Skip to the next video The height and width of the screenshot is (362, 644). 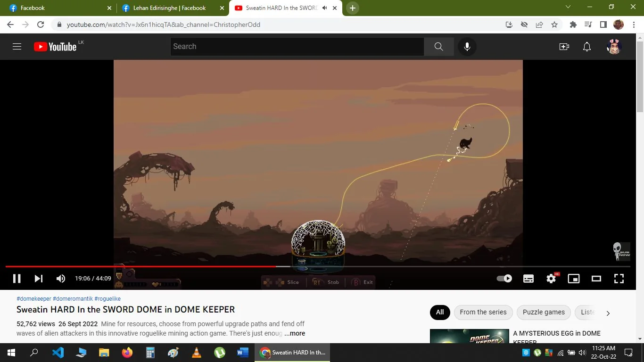pos(39,279)
